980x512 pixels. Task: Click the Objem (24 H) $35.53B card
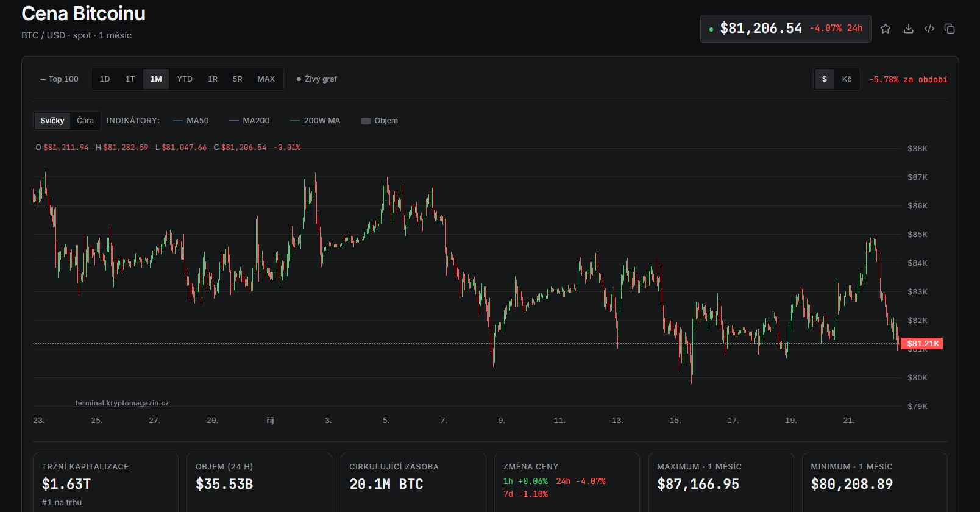point(259,483)
